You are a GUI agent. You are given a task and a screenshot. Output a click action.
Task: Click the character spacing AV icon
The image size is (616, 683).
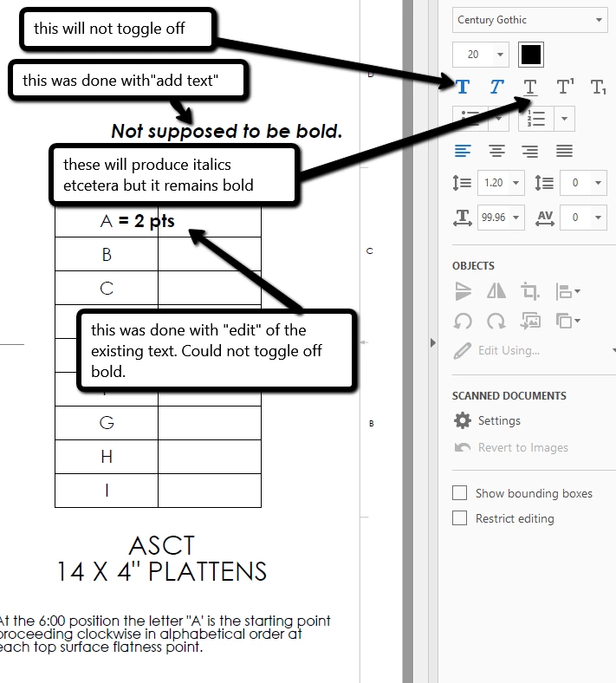coord(545,218)
